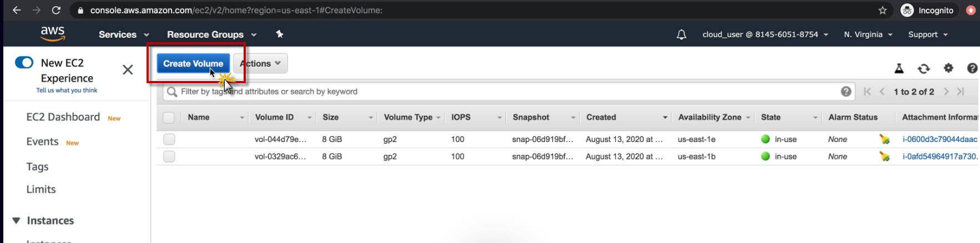980x243 pixels.
Task: Expand the N. Virginia region selector
Action: tap(868, 34)
